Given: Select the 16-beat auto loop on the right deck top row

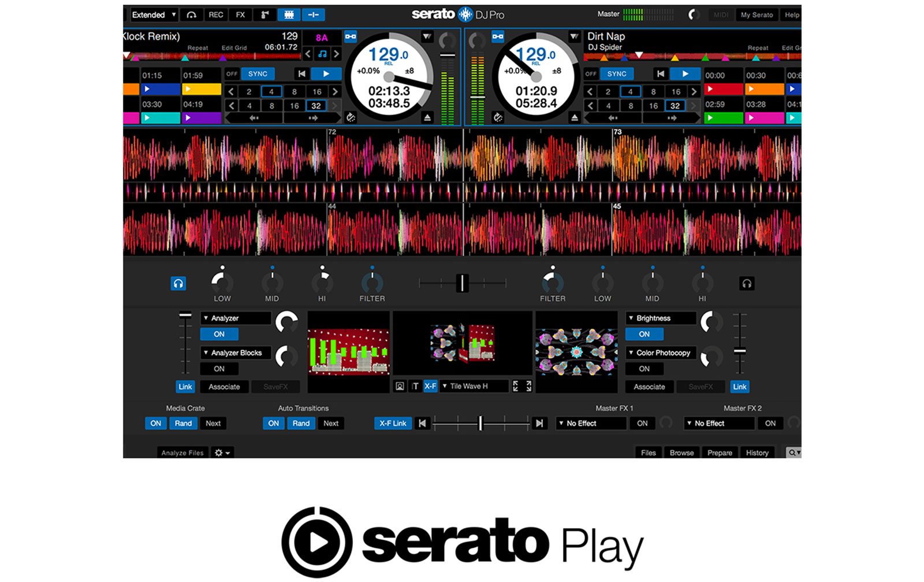Looking at the screenshot, I should (x=676, y=91).
